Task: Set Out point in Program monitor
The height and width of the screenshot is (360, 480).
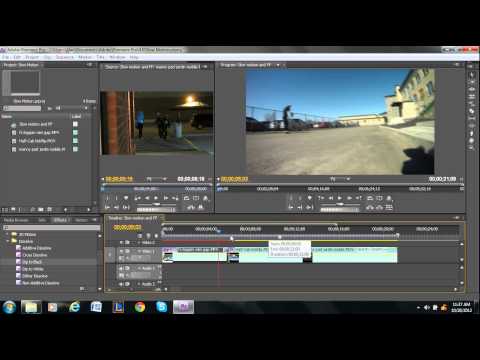Action: 300,198
